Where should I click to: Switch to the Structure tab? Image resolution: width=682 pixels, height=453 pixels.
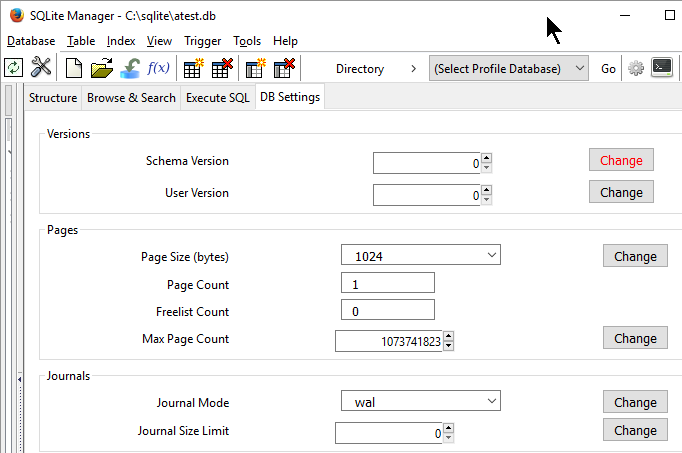[53, 98]
